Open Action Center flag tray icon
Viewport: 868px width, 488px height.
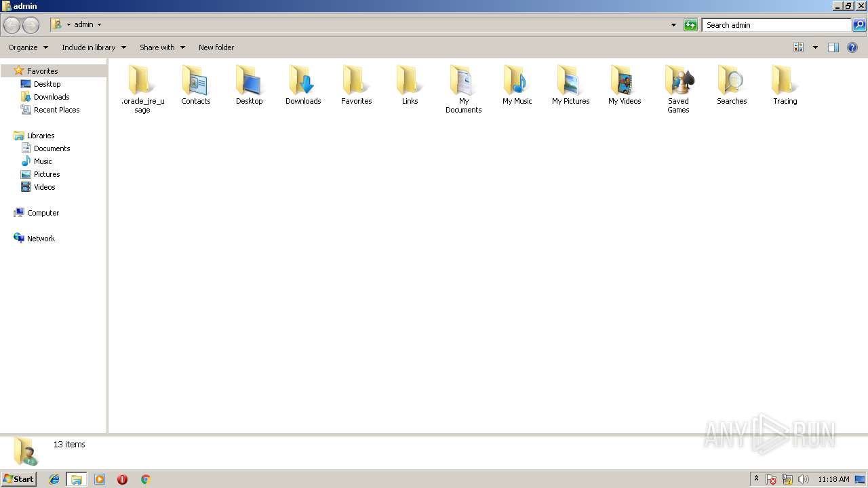(x=771, y=479)
